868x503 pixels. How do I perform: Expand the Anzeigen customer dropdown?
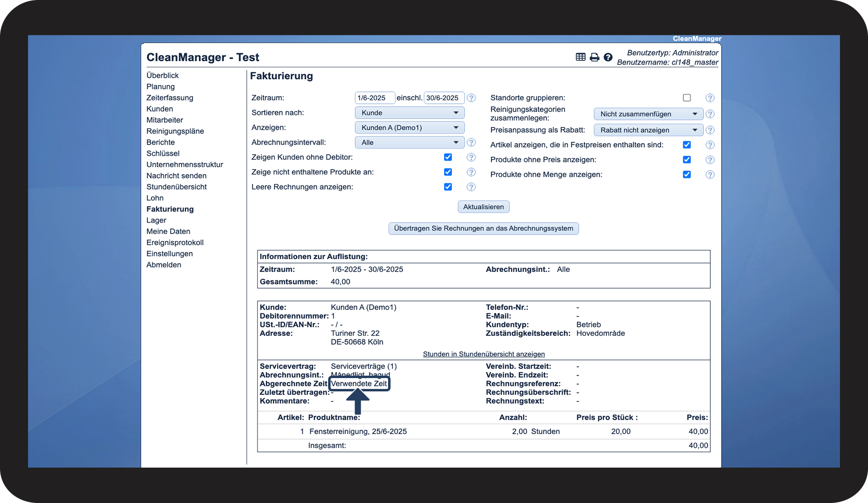pos(409,128)
